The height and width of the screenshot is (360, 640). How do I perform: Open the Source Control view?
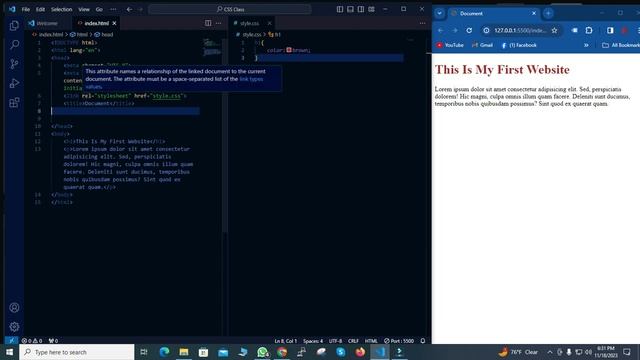point(14,64)
